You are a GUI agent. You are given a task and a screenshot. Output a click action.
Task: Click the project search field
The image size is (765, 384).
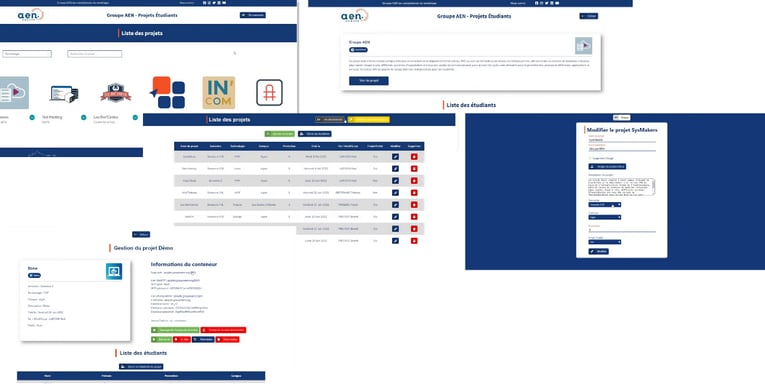(95, 54)
